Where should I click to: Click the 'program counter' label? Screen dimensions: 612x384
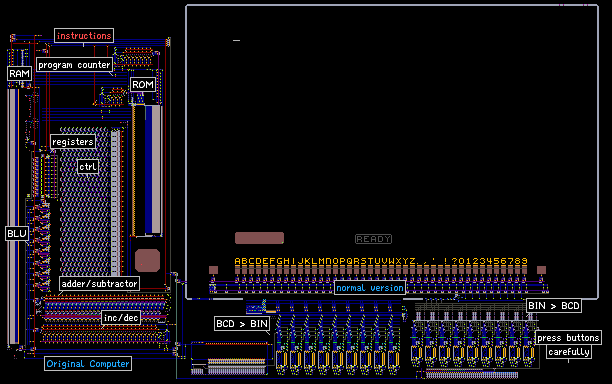(74, 65)
